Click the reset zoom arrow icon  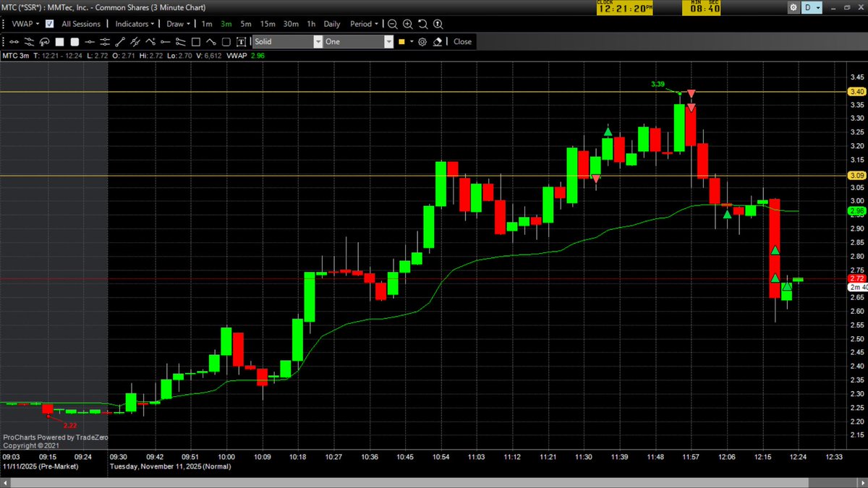422,24
